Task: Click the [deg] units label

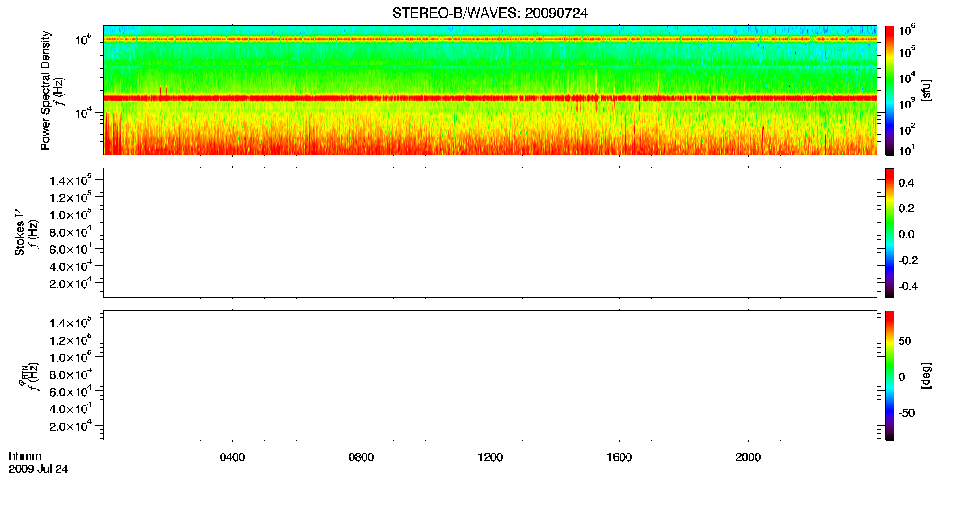Action: coord(926,375)
